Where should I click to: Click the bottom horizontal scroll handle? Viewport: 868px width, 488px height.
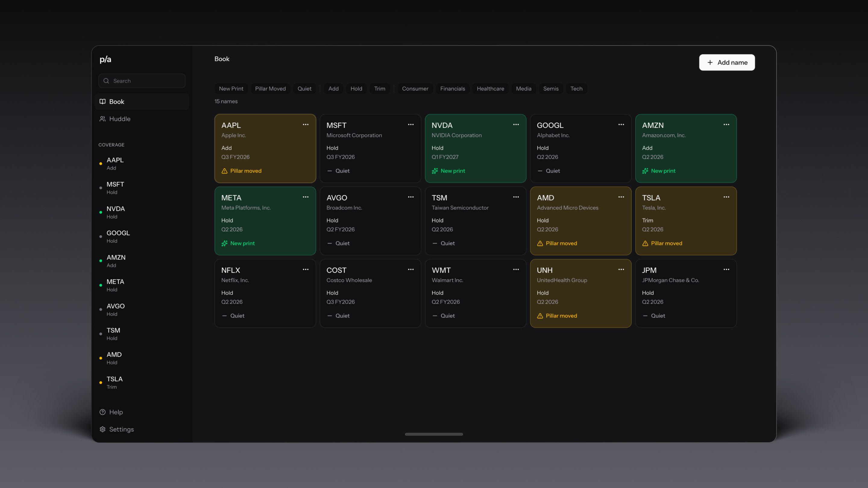[434, 434]
